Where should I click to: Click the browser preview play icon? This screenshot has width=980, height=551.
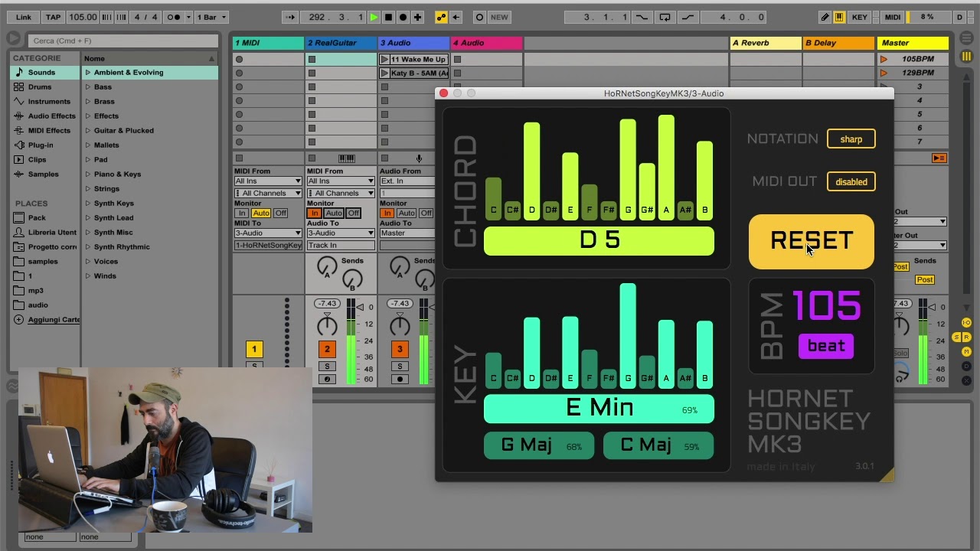14,37
